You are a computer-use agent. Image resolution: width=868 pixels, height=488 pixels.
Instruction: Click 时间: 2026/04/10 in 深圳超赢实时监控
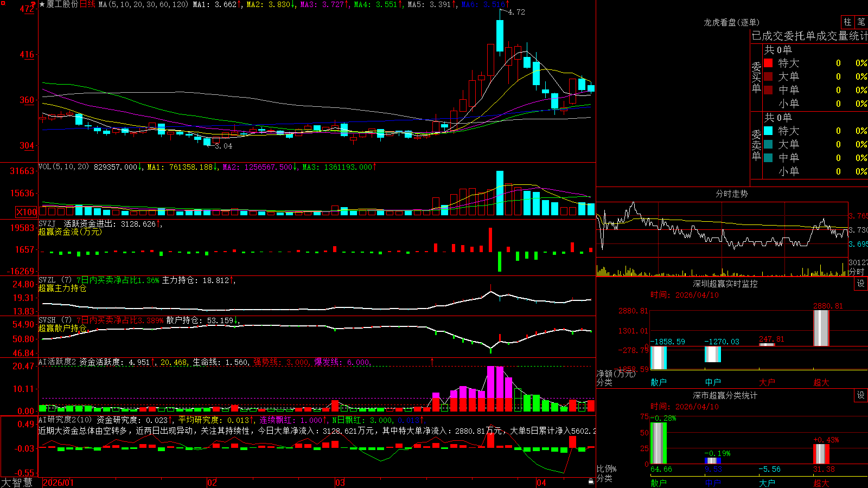click(685, 295)
